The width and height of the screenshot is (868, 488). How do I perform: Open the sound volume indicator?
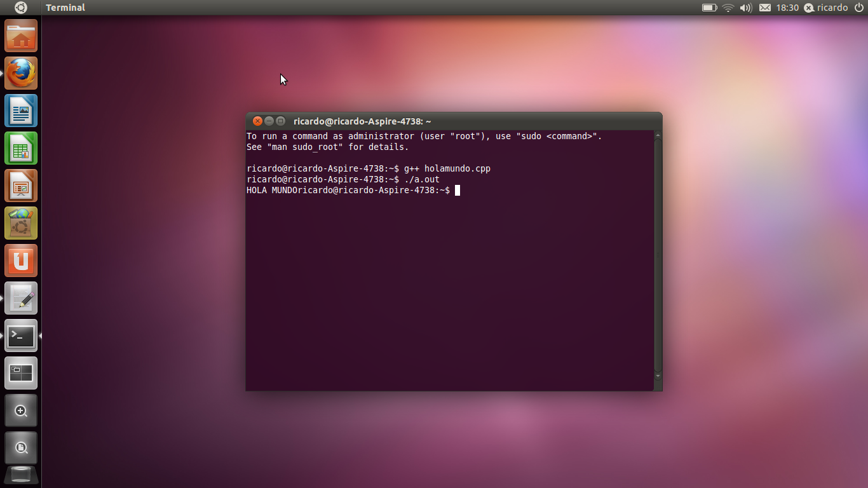[x=745, y=8]
